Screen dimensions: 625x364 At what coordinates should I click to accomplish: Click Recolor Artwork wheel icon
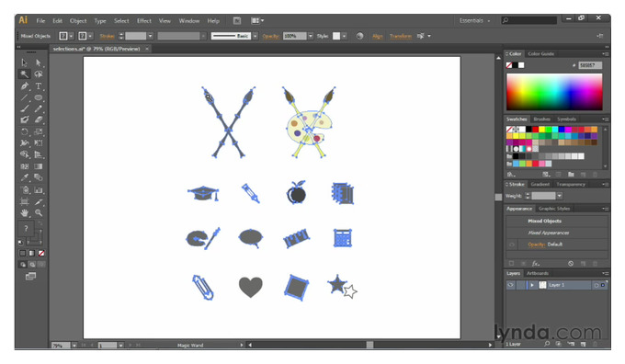coord(359,36)
